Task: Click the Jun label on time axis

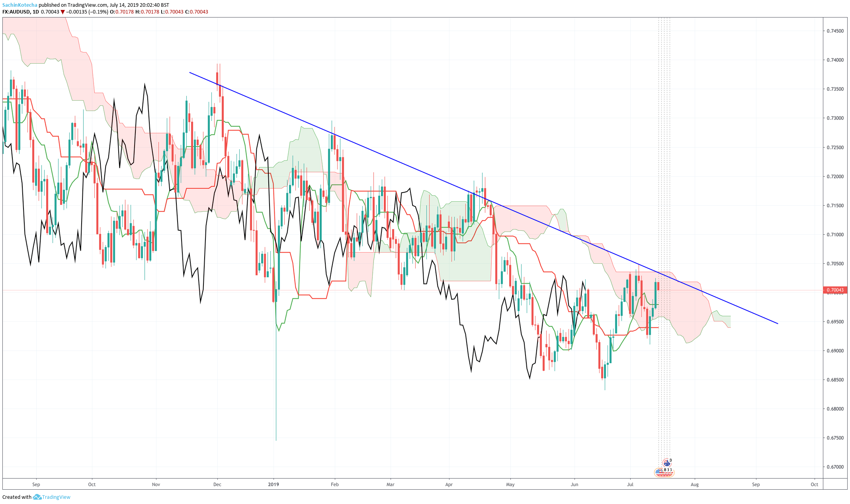Action: (574, 485)
